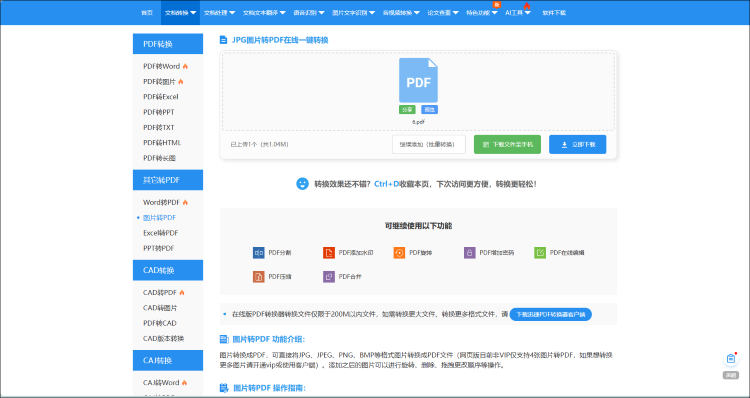Viewport: 750px width, 398px height.
Task: Click the flame icon above AI工具
Action: pyautogui.click(x=527, y=6)
